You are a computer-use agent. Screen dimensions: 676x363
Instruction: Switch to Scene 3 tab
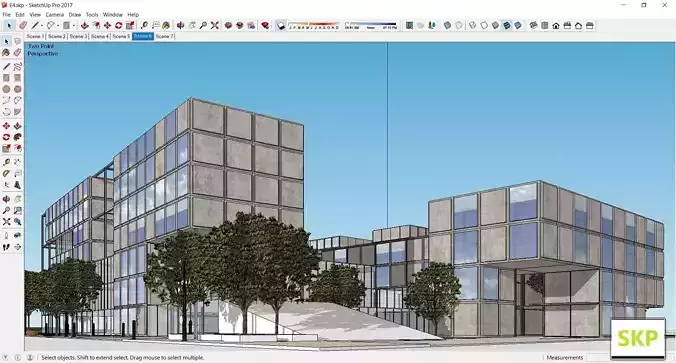tap(78, 36)
